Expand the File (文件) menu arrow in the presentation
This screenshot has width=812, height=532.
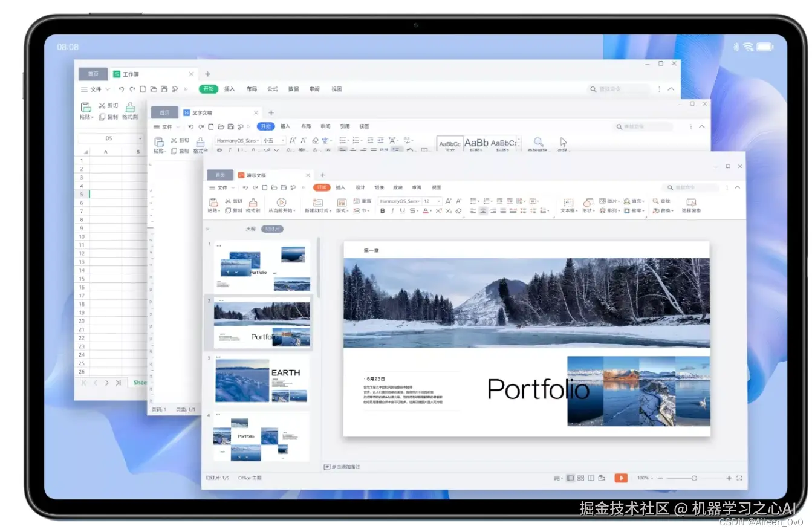pyautogui.click(x=233, y=187)
